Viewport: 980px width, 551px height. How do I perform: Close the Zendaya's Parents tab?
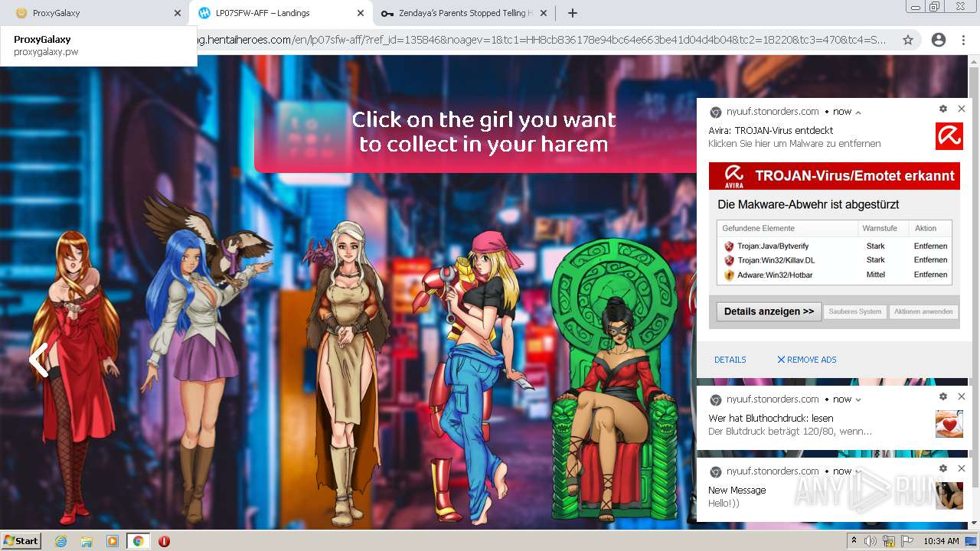point(544,13)
